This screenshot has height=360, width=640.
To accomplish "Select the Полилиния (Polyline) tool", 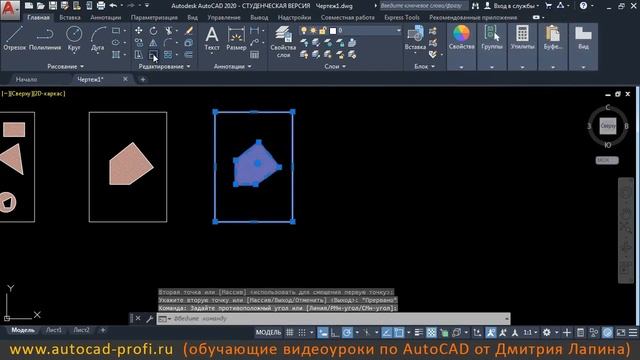I will tap(45, 39).
